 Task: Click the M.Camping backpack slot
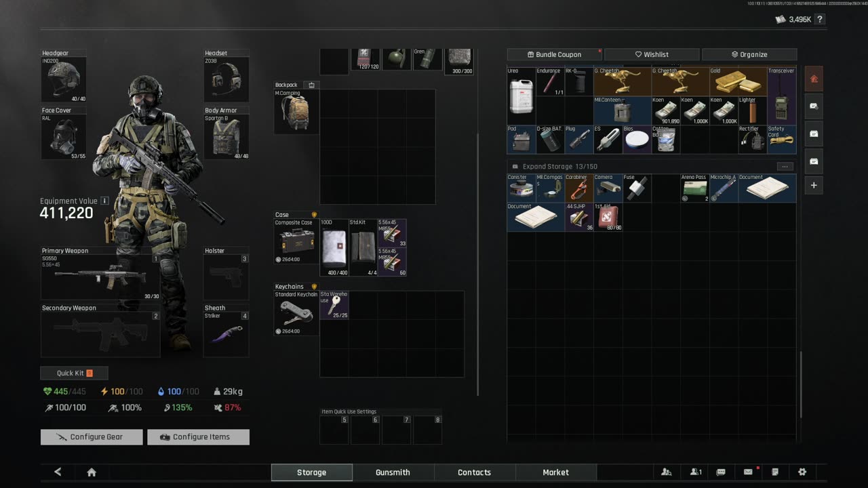pos(296,111)
